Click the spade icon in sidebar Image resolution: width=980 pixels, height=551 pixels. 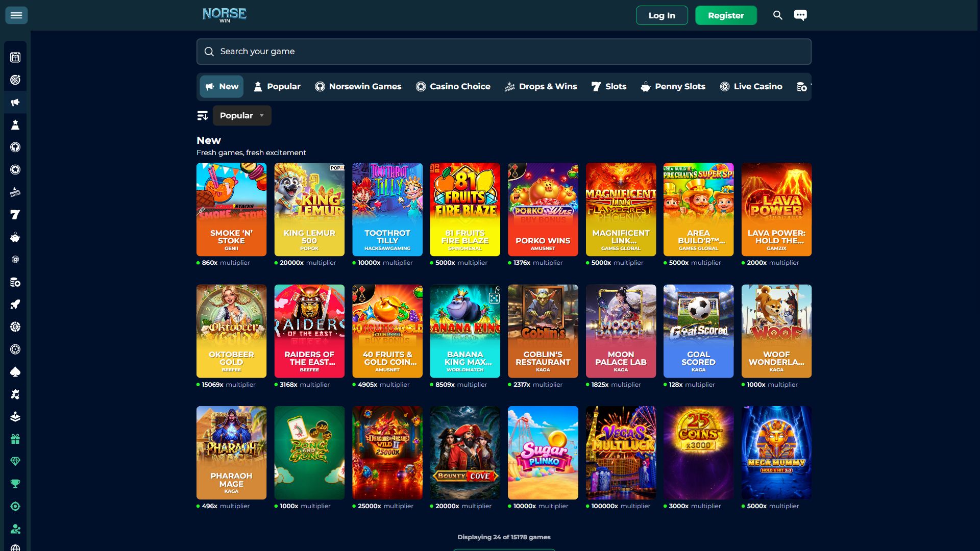point(15,372)
